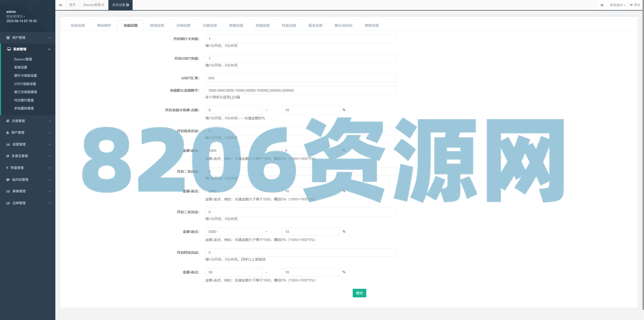The height and width of the screenshot is (320, 644).
Task: Click the logout arrow icon beside 退出
Action: click(631, 5)
